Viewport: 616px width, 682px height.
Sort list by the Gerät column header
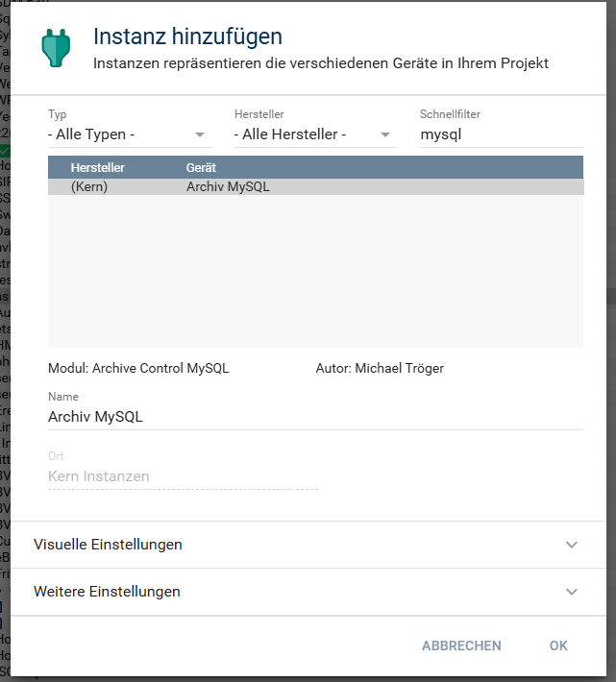click(201, 167)
